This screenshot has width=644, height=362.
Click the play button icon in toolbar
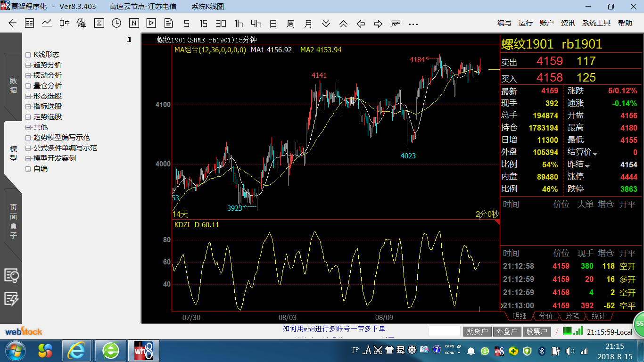pyautogui.click(x=151, y=23)
